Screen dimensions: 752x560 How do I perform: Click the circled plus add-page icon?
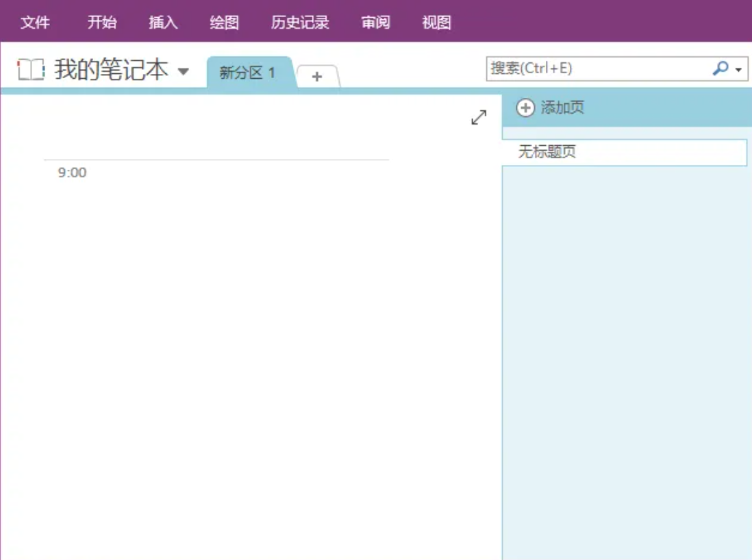[525, 107]
